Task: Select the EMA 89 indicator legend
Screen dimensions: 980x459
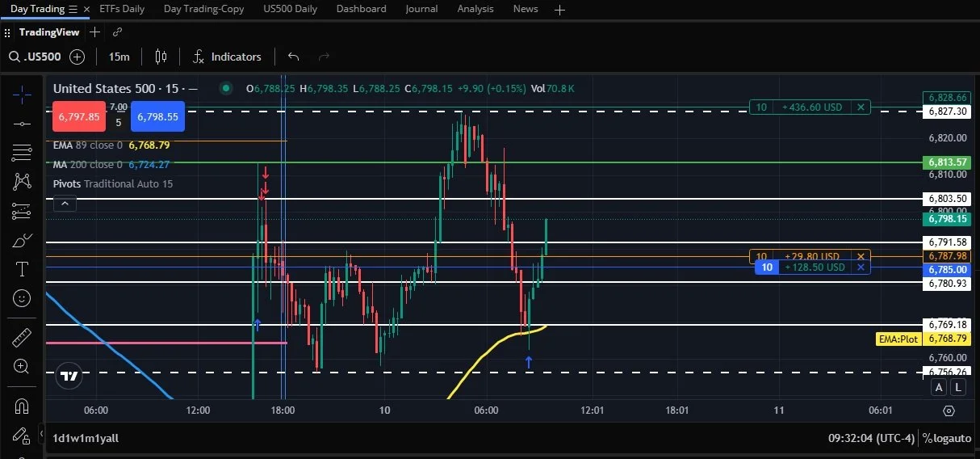Action: 111,145
